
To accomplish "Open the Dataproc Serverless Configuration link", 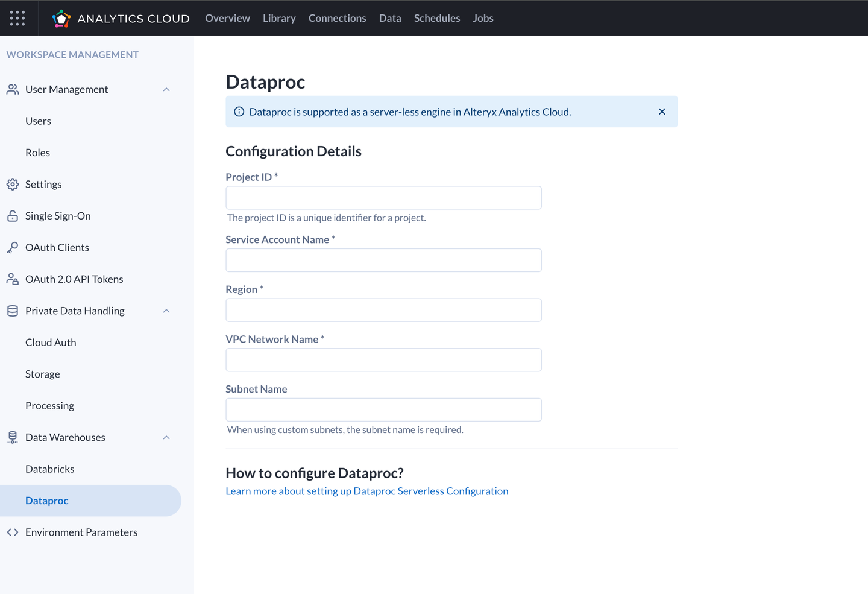I will (367, 491).
